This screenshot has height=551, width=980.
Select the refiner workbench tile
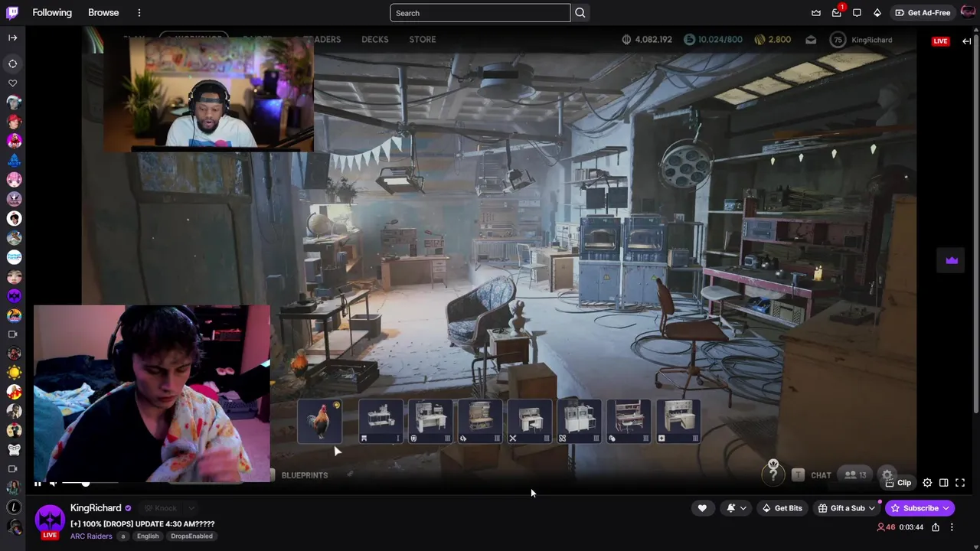(x=579, y=421)
